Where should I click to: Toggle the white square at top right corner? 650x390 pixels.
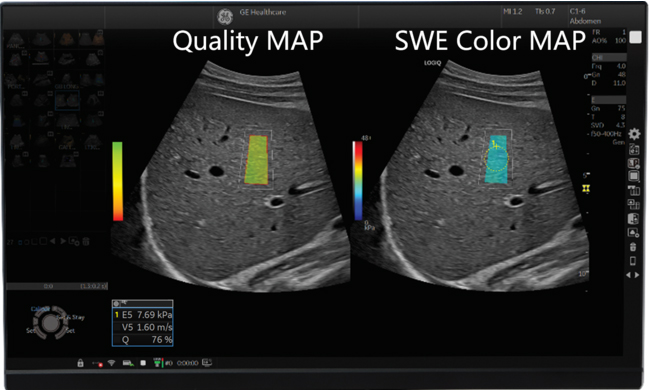coord(635,37)
